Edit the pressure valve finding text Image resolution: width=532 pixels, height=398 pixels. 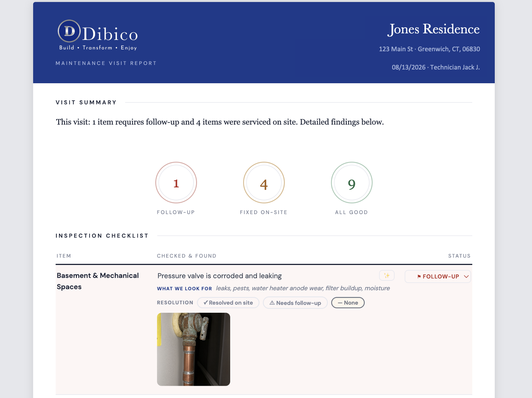[x=220, y=276]
